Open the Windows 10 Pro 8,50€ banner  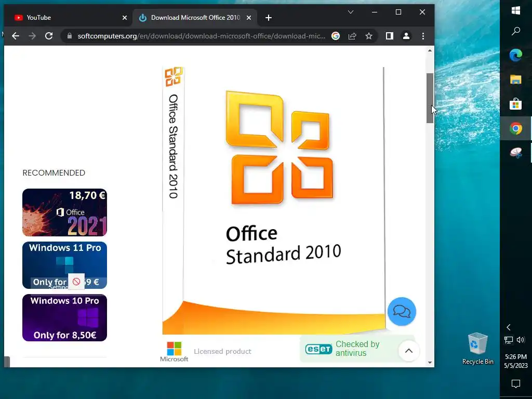[64, 317]
